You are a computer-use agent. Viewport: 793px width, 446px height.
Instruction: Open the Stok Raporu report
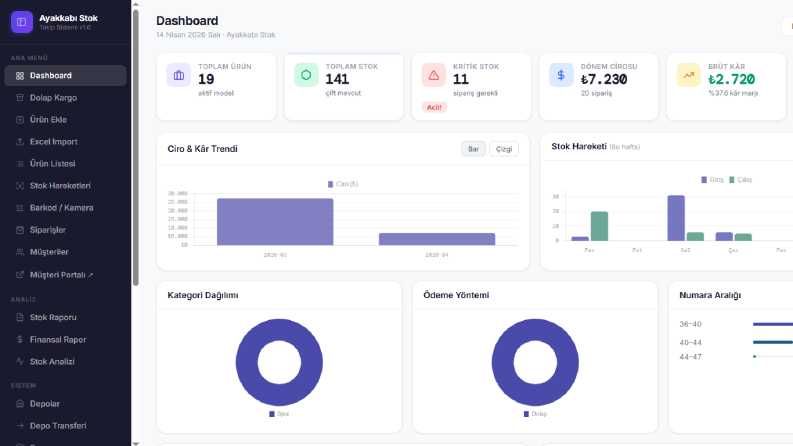(65, 318)
